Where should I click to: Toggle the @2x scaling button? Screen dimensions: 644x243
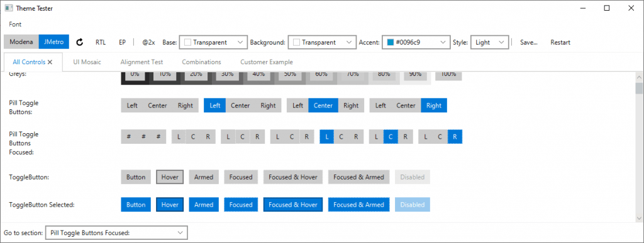(148, 42)
